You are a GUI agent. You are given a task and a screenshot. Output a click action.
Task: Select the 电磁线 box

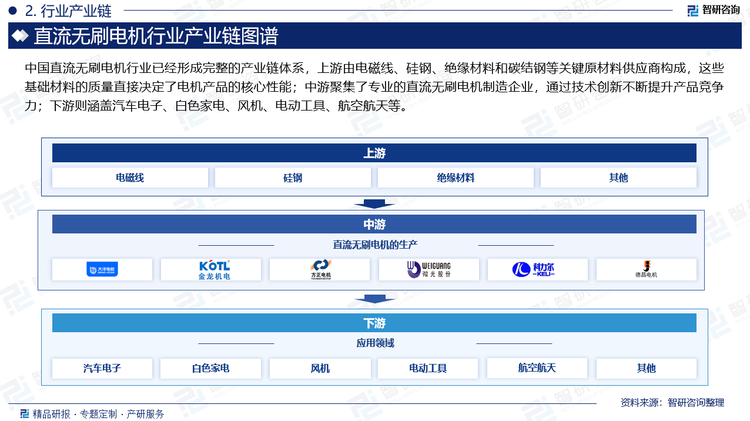[130, 177]
